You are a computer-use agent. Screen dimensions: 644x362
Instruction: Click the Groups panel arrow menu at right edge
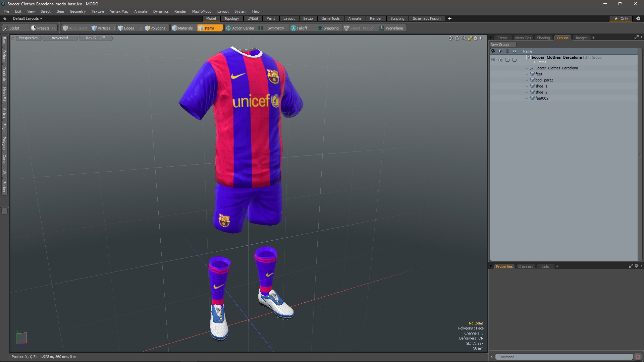(641, 37)
